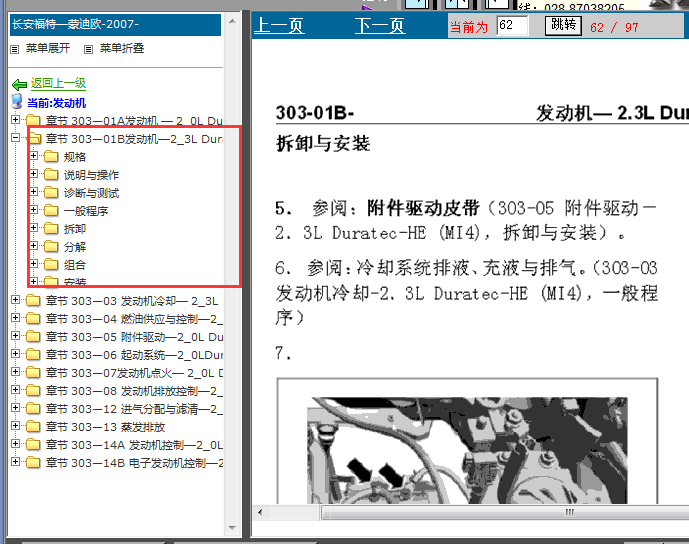The height and width of the screenshot is (544, 689).
Task: Click the 当前:发动机 label
Action: (x=57, y=103)
